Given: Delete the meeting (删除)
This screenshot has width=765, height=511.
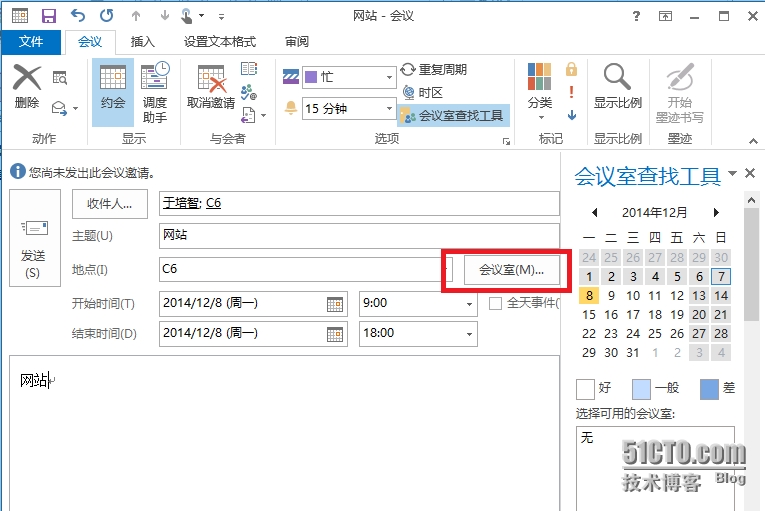Looking at the screenshot, I should coord(27,86).
